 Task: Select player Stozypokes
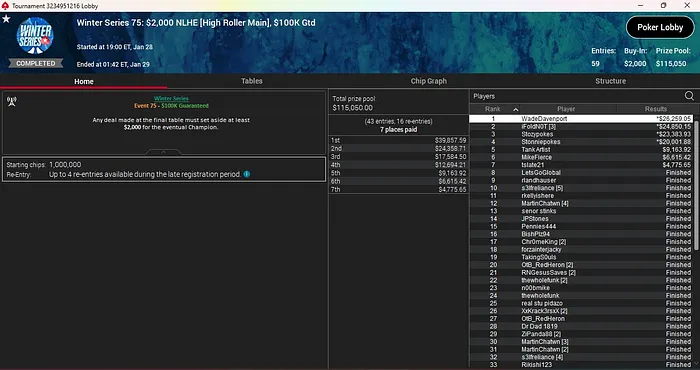581,134
